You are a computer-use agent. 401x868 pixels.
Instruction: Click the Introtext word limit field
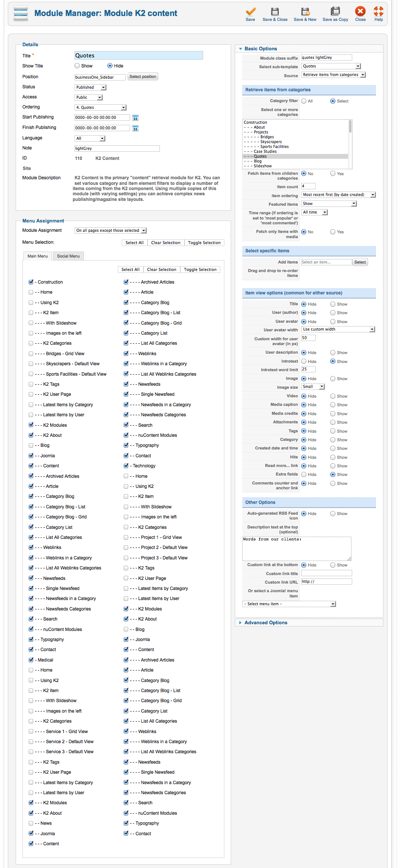[x=308, y=369]
